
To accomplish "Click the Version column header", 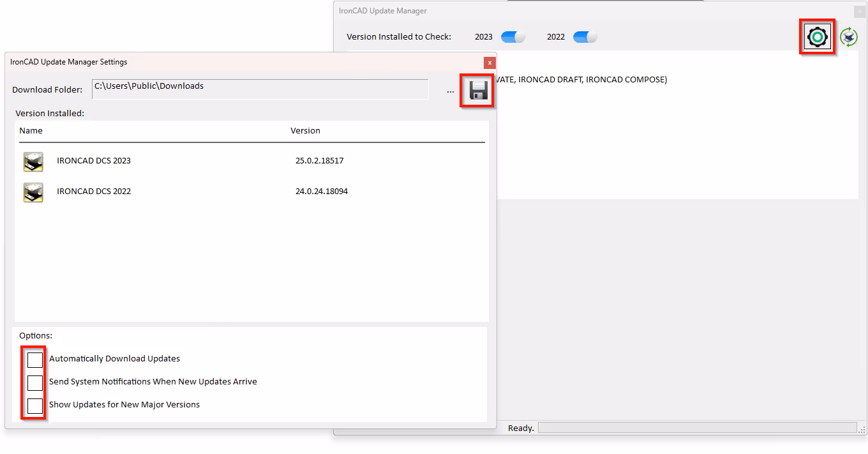I will coord(306,130).
